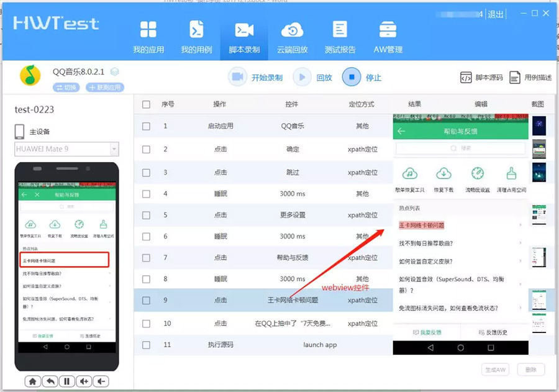Pause the device mirror with pause button
This screenshot has width=559, height=392.
coord(66,381)
